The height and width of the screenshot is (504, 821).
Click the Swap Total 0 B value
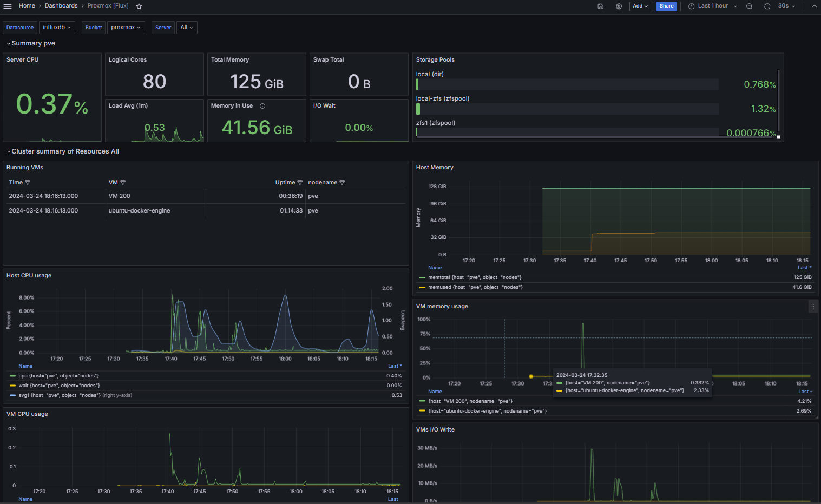pyautogui.click(x=359, y=82)
